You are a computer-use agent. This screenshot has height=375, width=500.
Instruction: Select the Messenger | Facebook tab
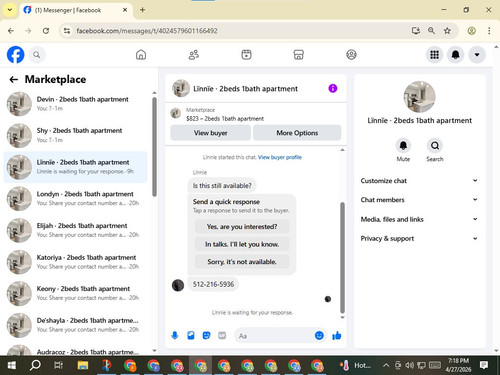click(76, 10)
